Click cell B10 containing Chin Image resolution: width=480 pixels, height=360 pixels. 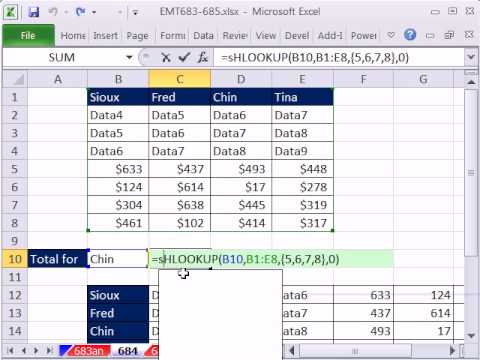118,259
